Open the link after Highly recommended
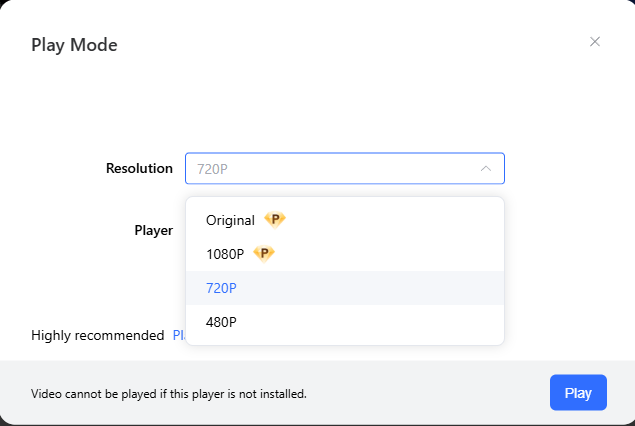The image size is (635, 426). (179, 336)
